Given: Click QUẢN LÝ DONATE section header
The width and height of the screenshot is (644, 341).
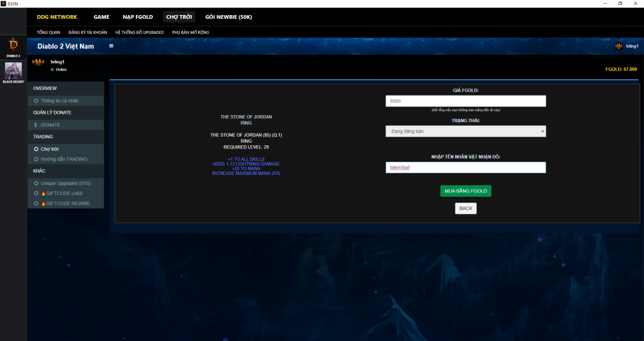Looking at the screenshot, I should pos(52,113).
